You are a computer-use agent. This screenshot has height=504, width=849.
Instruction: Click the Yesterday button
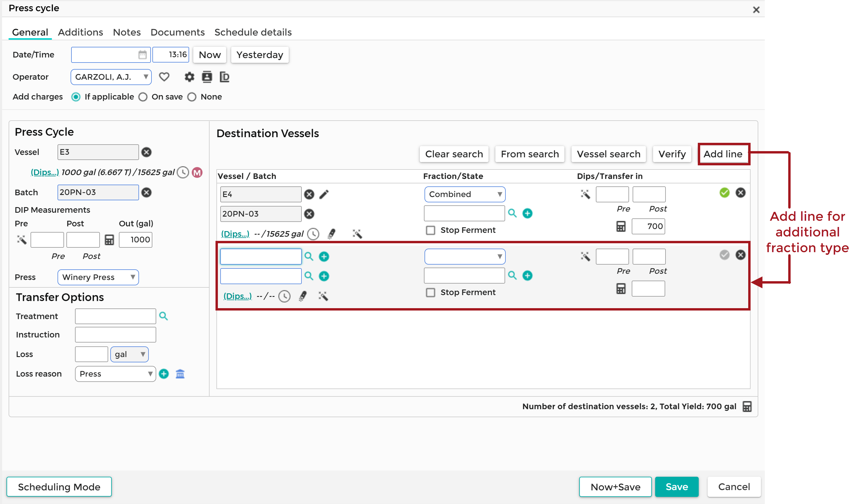(x=260, y=55)
